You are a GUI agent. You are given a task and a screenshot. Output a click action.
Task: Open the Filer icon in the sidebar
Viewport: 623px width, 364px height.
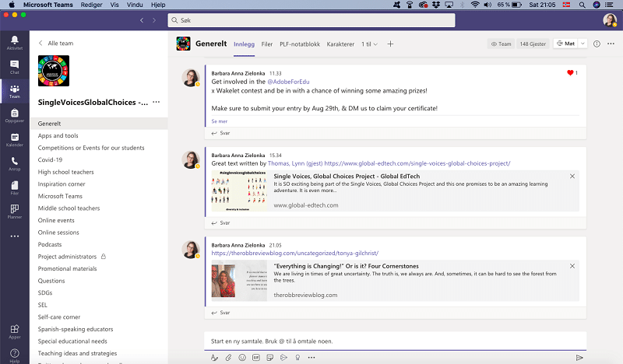[14, 187]
